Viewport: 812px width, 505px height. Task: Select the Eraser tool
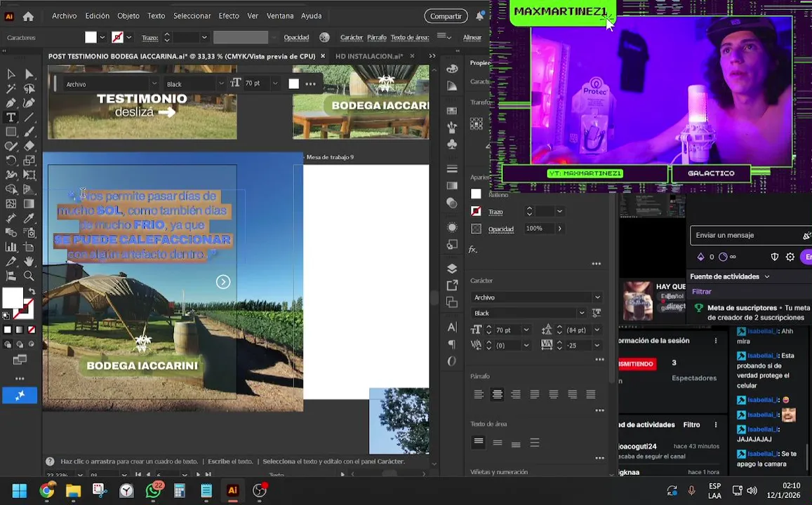coord(29,147)
